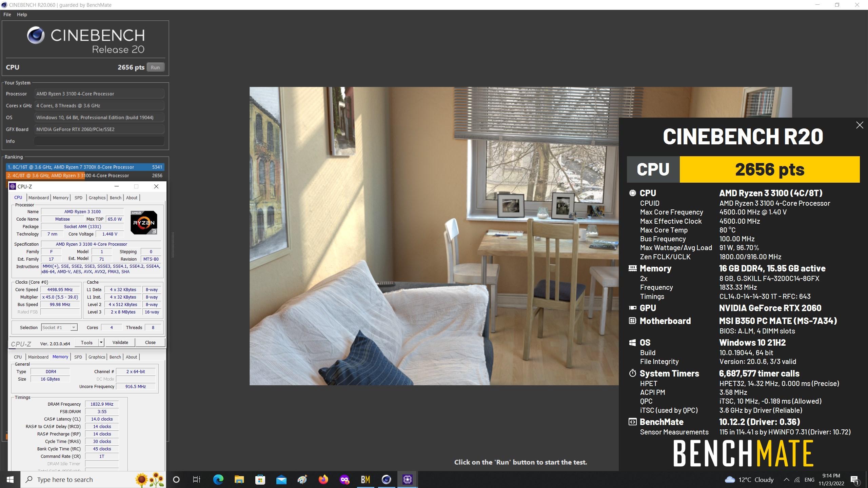Open Graphics tab in upper CPU-Z
The height and width of the screenshot is (488, 868).
point(97,198)
